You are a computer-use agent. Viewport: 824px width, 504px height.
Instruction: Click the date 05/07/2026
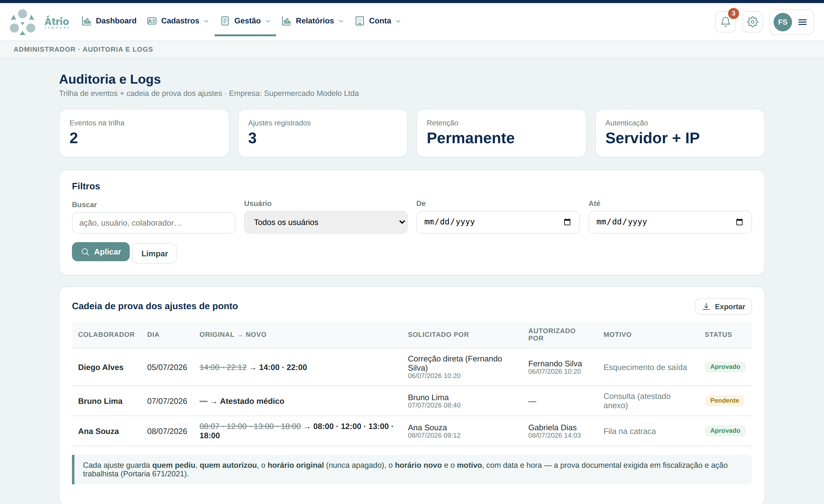(167, 367)
